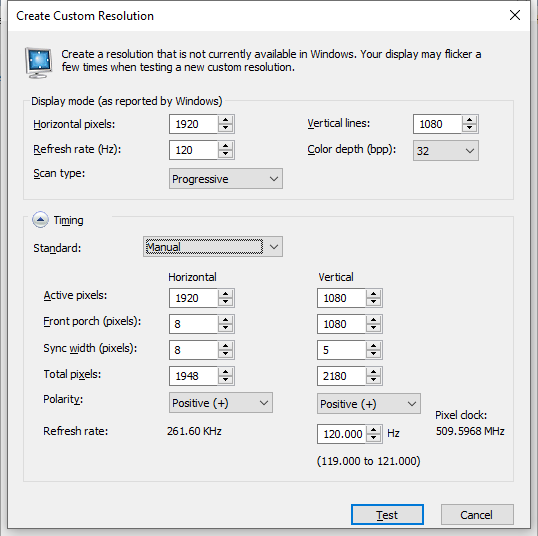The height and width of the screenshot is (536, 538).
Task: Open the Color depth (bpp) dropdown
Action: [446, 150]
